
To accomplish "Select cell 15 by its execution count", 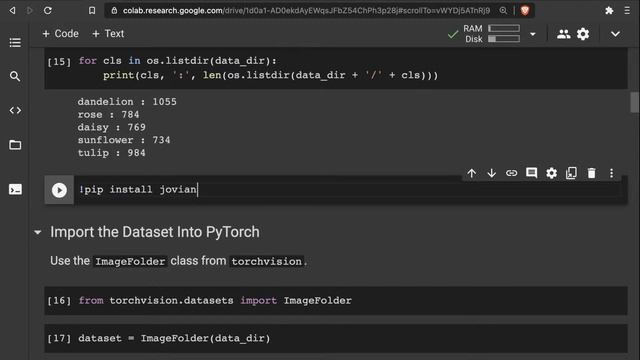I will coord(59,62).
